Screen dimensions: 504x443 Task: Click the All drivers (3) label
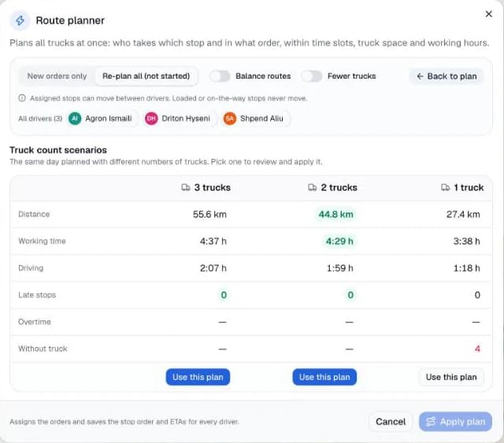coord(40,119)
